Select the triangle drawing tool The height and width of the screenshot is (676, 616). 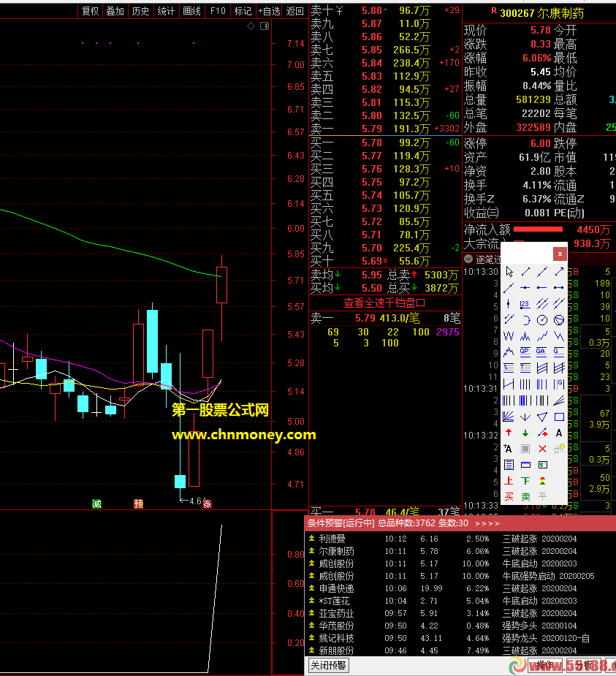[542, 417]
